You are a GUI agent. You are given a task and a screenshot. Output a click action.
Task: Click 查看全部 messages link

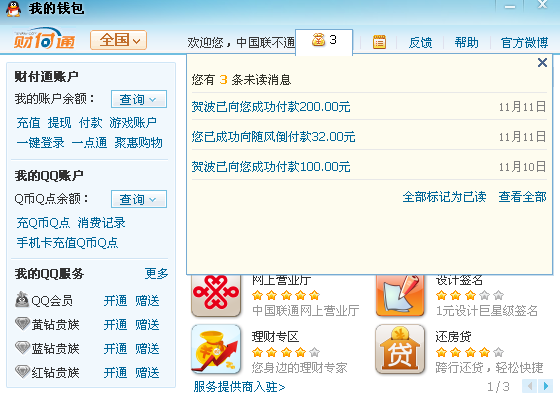(522, 196)
